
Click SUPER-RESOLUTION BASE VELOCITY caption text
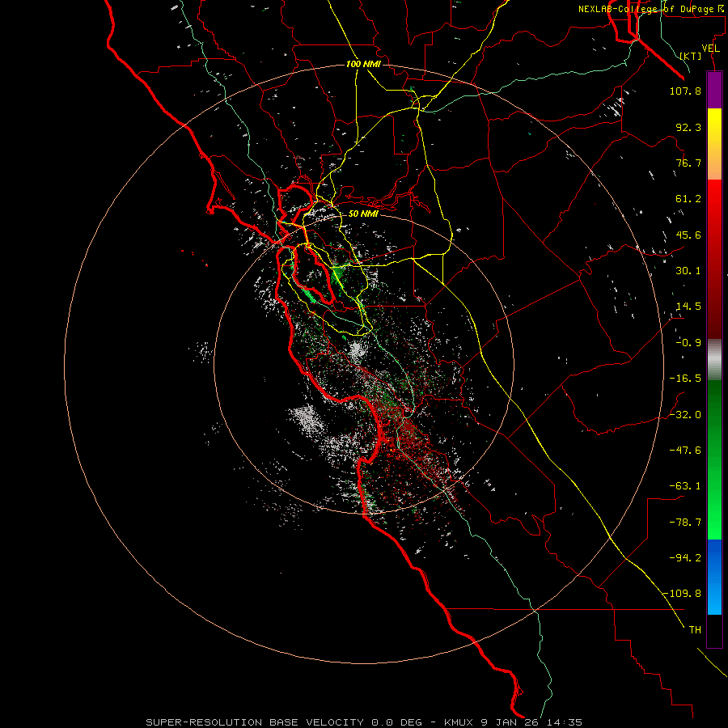point(255,722)
